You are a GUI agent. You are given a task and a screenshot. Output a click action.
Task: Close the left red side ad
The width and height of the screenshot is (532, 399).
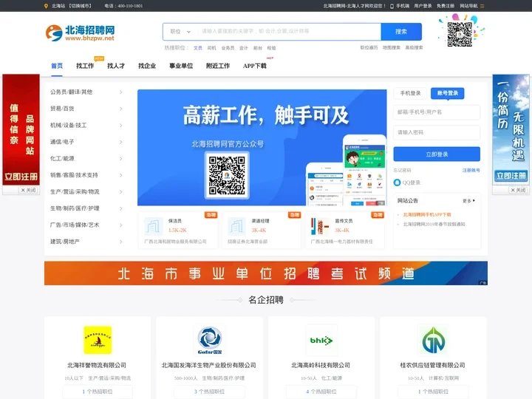tap(29, 190)
